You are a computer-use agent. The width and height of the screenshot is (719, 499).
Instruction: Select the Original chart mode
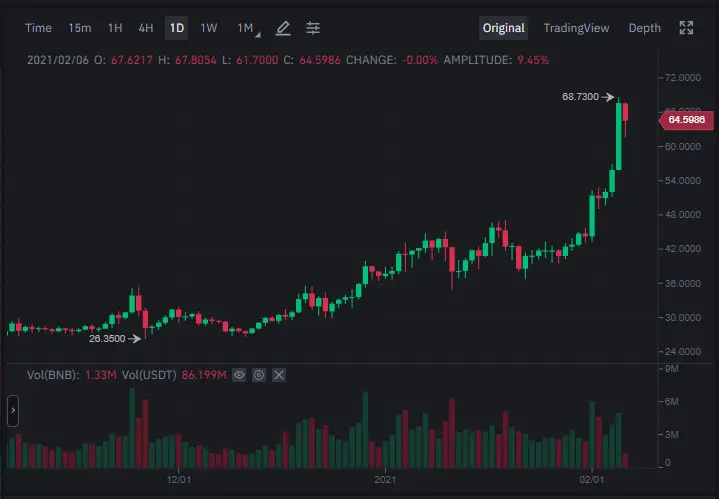[503, 28]
